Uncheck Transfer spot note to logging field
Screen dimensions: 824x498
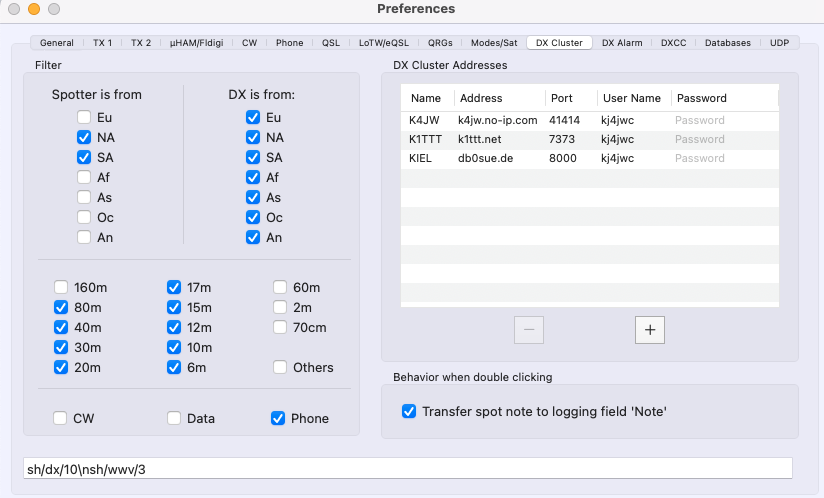click(x=408, y=411)
